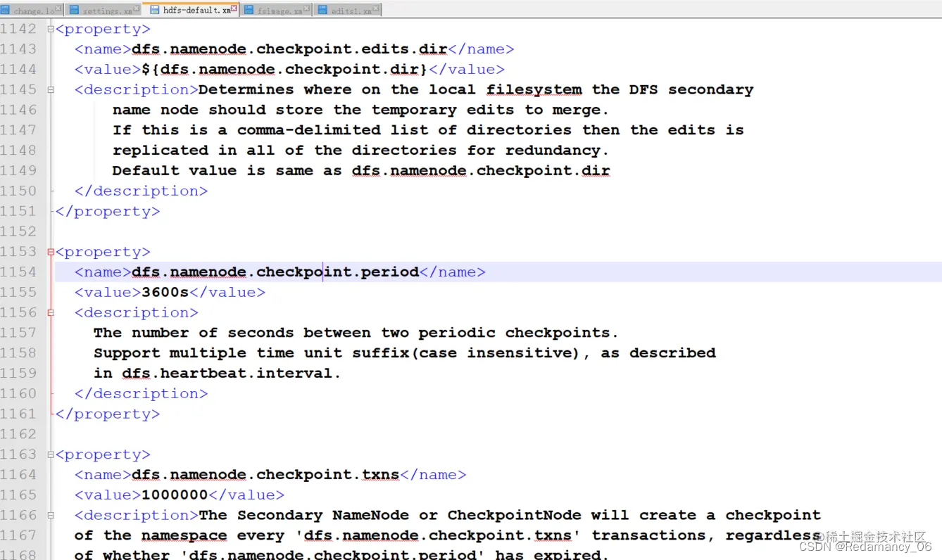Select the hdfs-default.xm tab

pyautogui.click(x=191, y=11)
